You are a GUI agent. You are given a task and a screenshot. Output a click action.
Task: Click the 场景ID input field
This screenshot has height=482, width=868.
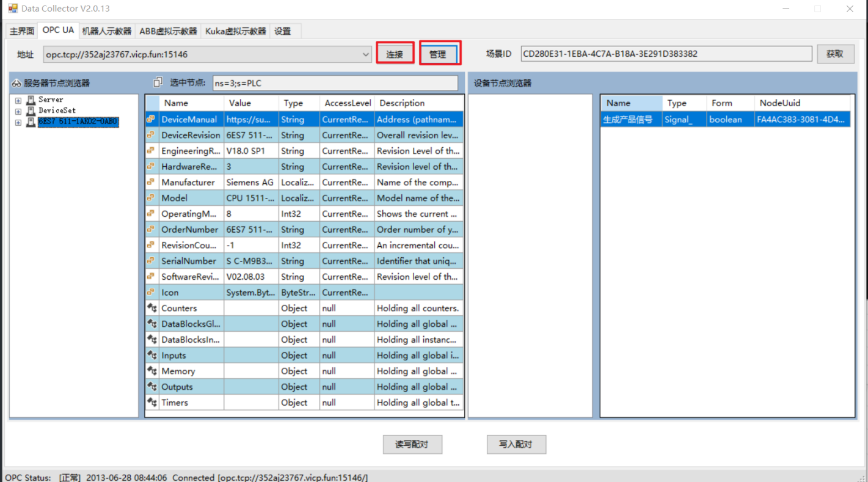[x=666, y=54]
